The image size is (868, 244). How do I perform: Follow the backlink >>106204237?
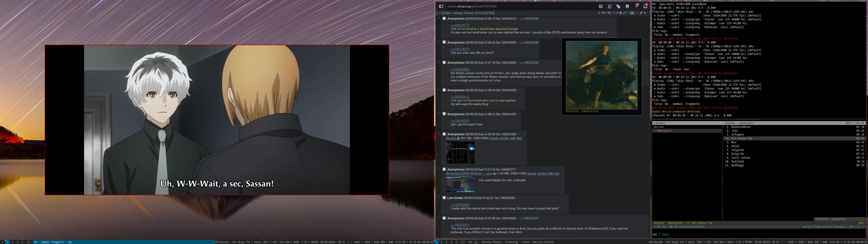[529, 218]
